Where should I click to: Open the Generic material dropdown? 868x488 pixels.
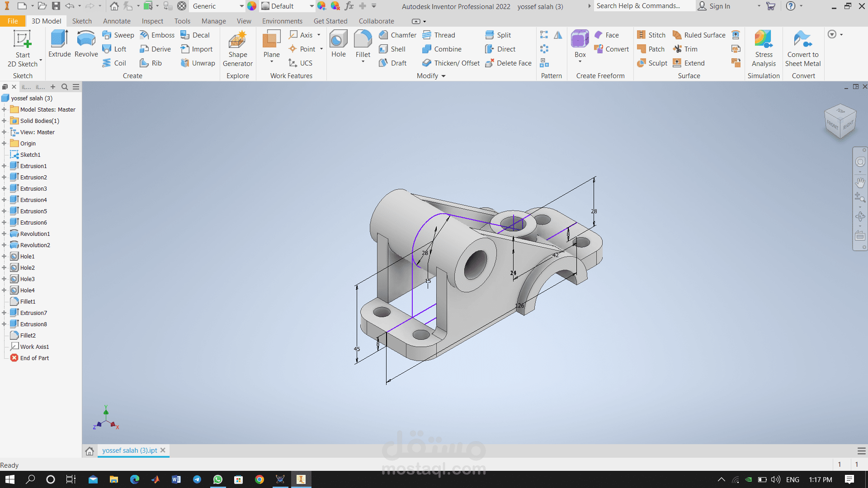click(217, 6)
